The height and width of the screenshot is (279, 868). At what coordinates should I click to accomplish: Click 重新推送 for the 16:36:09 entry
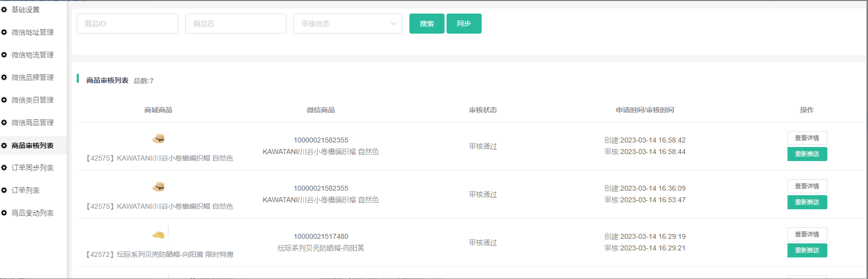tap(807, 202)
